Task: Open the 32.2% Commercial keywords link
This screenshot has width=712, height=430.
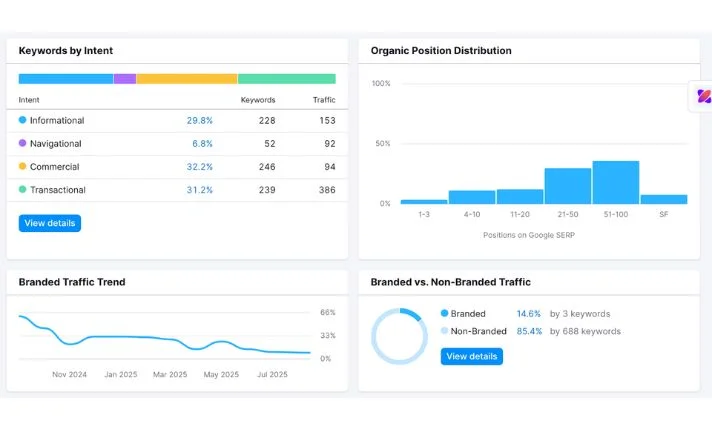Action: pyautogui.click(x=199, y=166)
